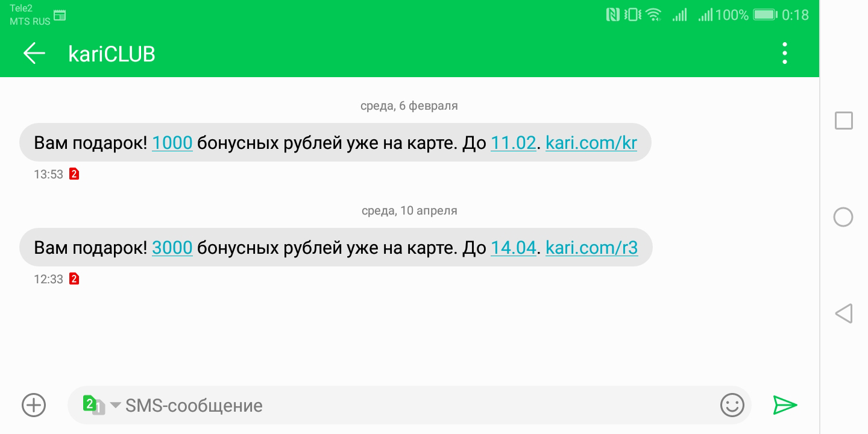Tap the SIM 2 badge next to 13:53

(x=74, y=174)
